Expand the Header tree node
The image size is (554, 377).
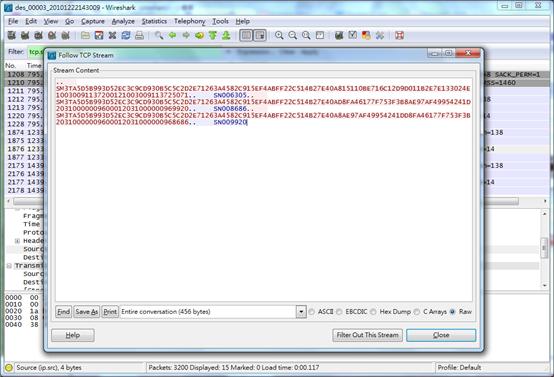(x=17, y=241)
